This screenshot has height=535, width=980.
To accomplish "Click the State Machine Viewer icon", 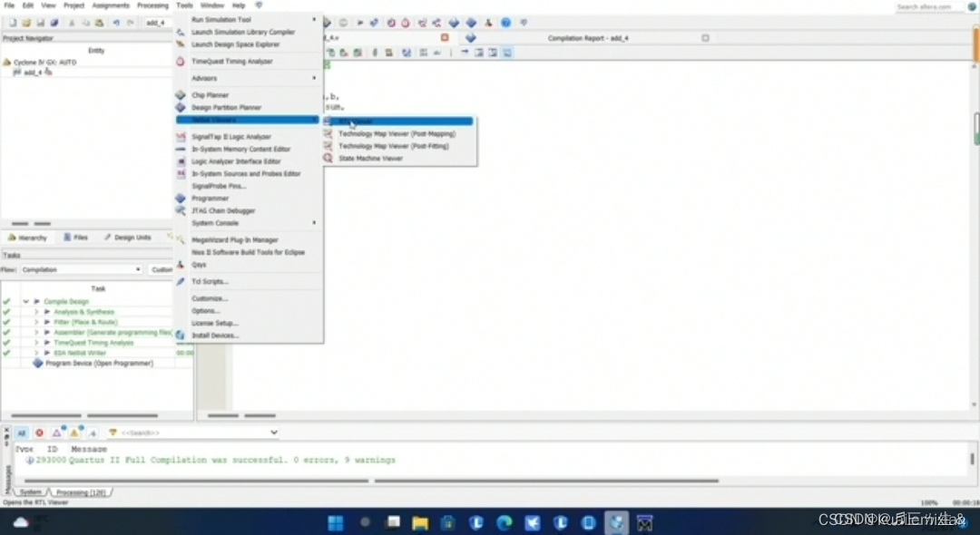I will [x=328, y=159].
